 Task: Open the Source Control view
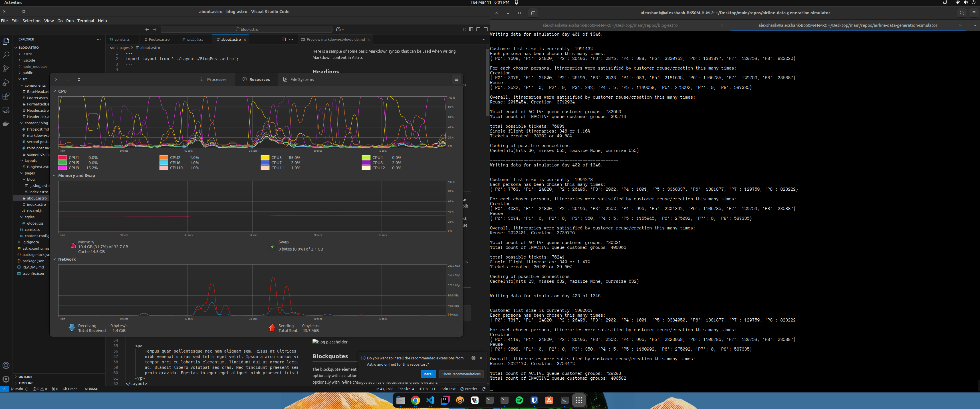pos(6,69)
